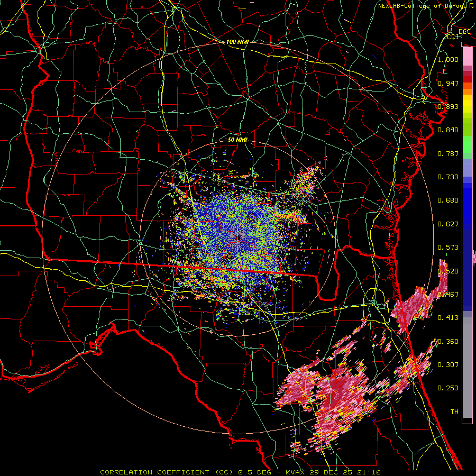Click the 1.000 value on the color scale
This screenshot has width=476, height=476.
pos(448,59)
